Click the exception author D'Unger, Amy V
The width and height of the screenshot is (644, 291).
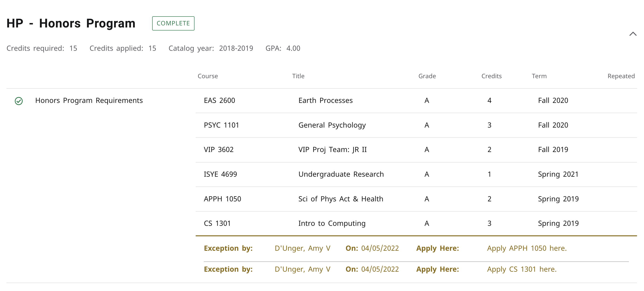[x=302, y=248]
